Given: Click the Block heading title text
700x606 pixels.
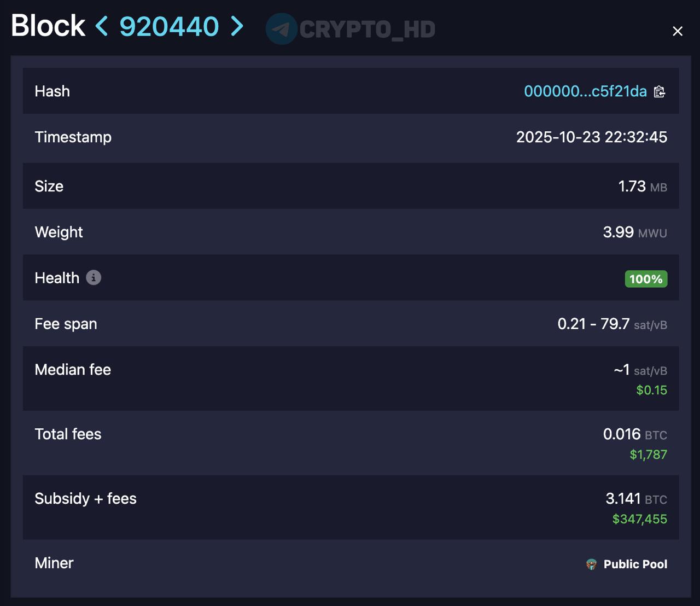Looking at the screenshot, I should point(48,26).
